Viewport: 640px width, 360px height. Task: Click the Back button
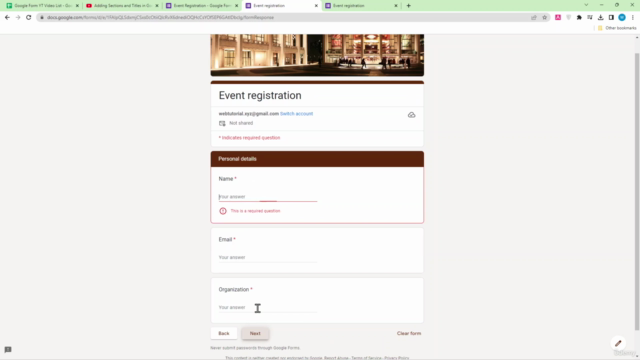[224, 333]
